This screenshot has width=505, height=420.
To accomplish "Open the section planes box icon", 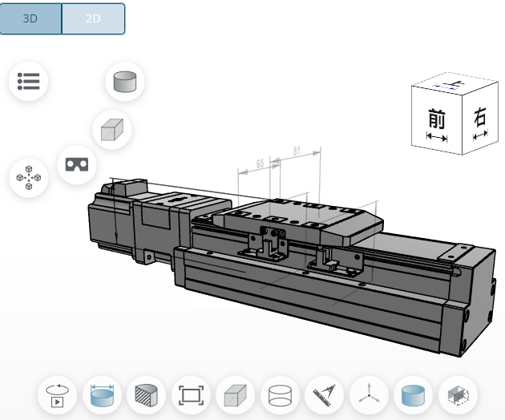I will (x=458, y=395).
